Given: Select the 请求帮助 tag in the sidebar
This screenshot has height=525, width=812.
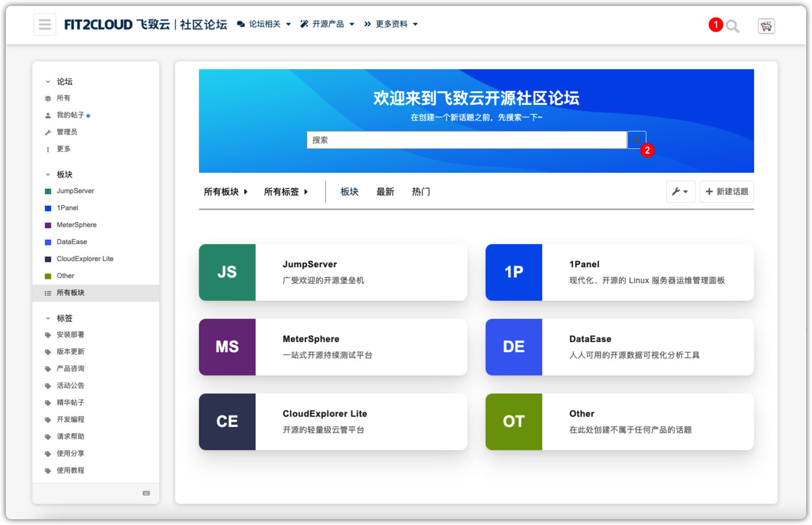Looking at the screenshot, I should coord(70,436).
